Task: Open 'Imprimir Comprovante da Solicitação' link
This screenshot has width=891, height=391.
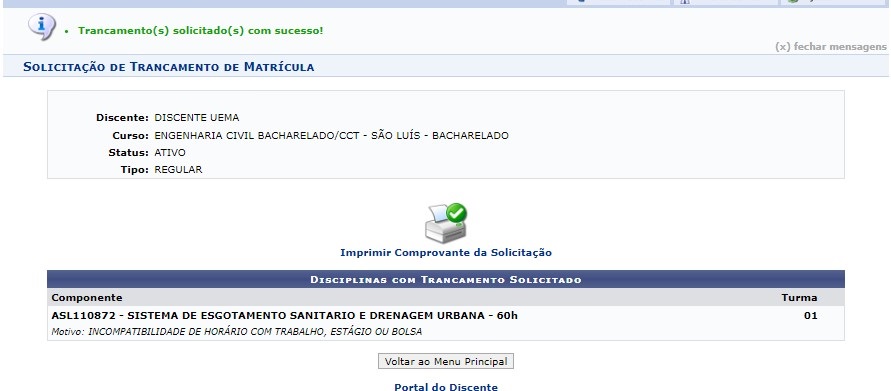Action: 446,252
